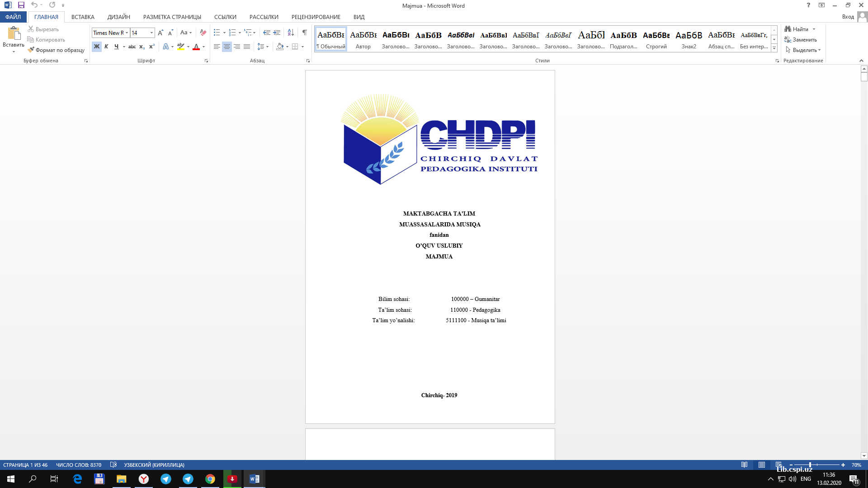This screenshot has width=868, height=488.
Task: Click the increase font size icon
Action: pyautogui.click(x=160, y=33)
